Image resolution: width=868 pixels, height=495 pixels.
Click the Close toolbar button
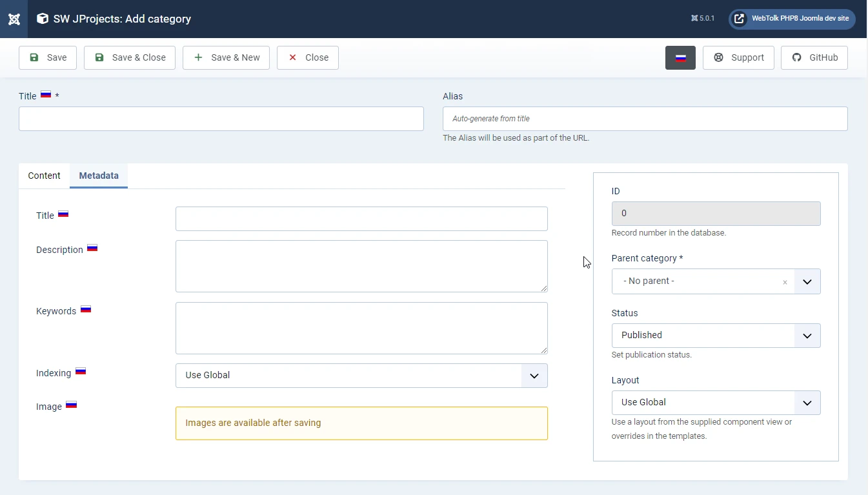point(308,57)
